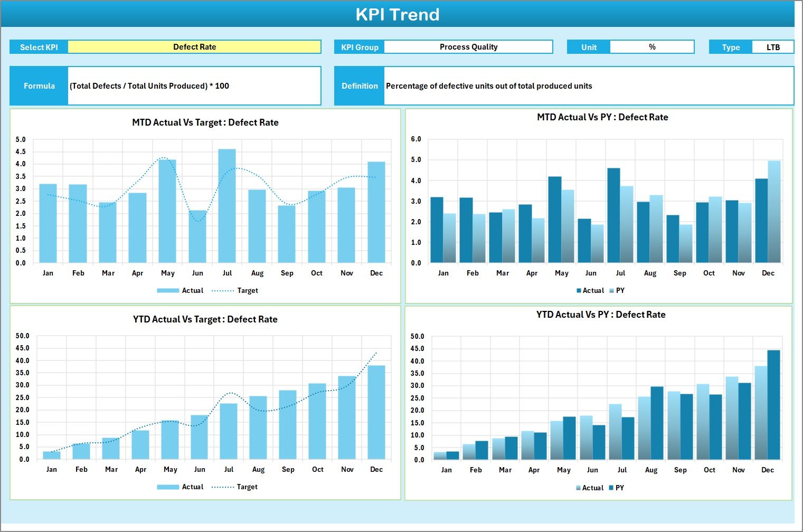Select Dec PY bar in YTD PY chart
Screen dimensions: 803x532
pos(773,405)
